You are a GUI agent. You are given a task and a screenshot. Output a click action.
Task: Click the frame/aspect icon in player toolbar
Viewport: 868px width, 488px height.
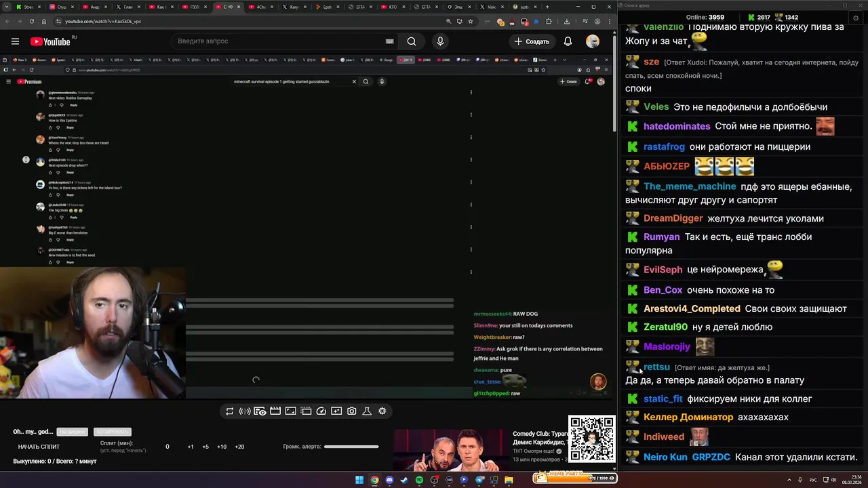[290, 411]
